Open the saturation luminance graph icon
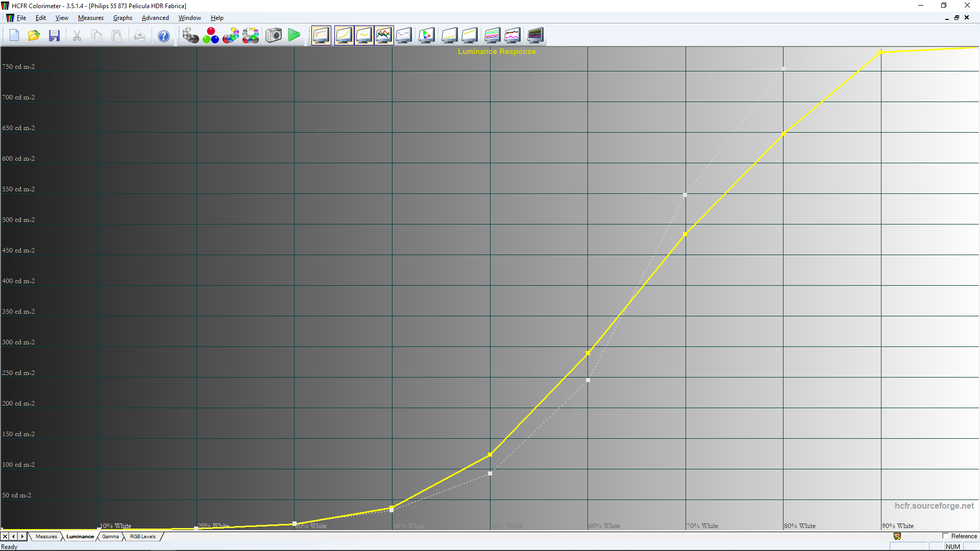 pyautogui.click(x=492, y=35)
